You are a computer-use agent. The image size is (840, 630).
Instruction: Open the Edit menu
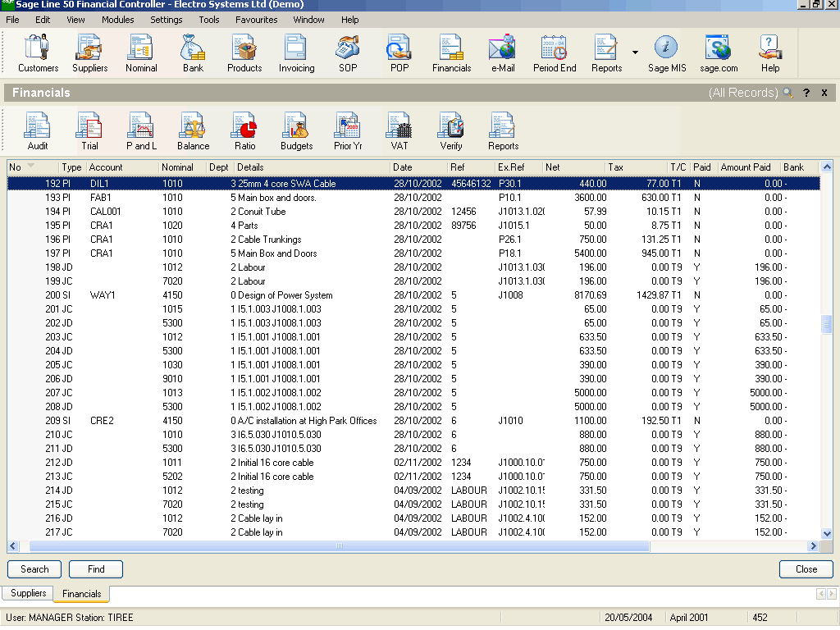pyautogui.click(x=43, y=20)
